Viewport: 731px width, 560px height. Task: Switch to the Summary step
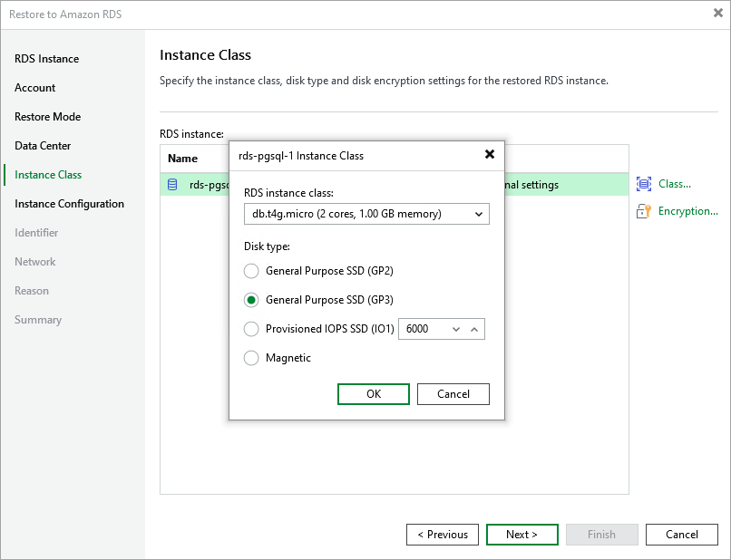[x=36, y=320]
